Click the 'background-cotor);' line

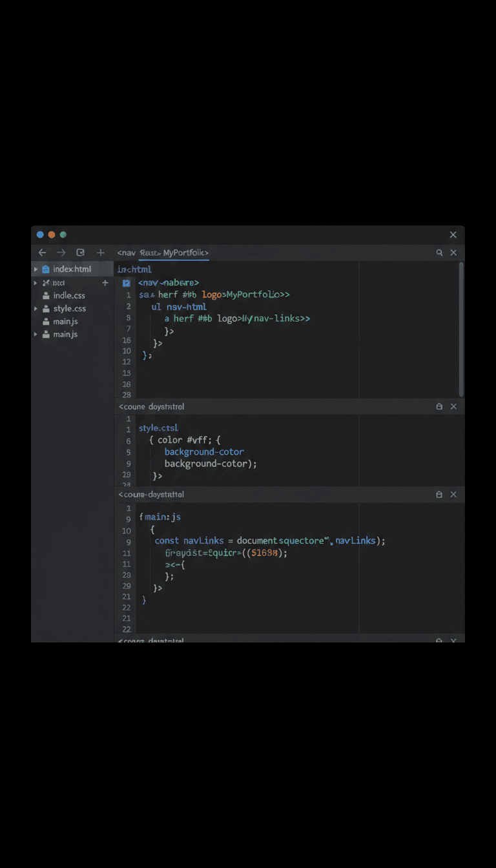point(211,464)
